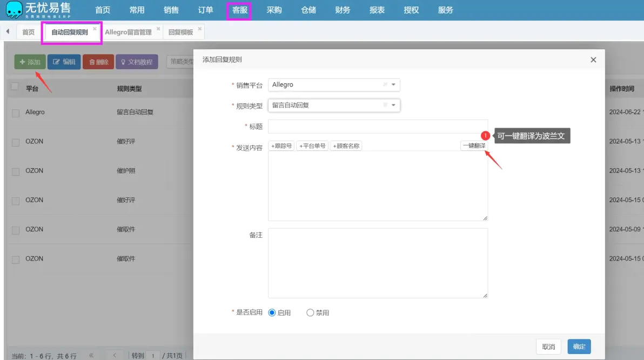Close the 回复模板 tab
The image size is (644, 360).
(199, 29)
